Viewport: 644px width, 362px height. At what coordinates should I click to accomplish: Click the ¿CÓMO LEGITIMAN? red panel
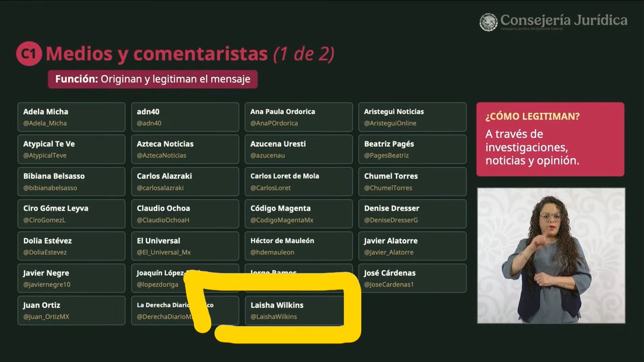tap(550, 139)
